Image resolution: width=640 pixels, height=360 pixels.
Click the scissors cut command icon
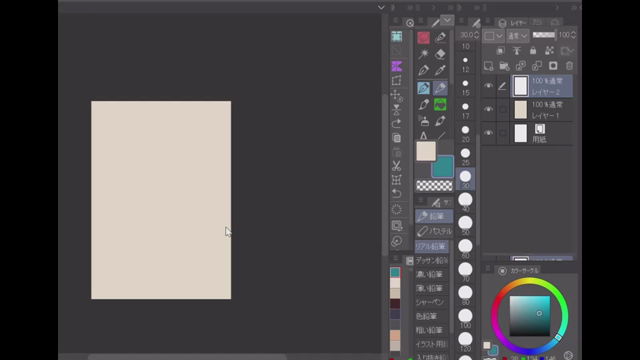(396, 166)
